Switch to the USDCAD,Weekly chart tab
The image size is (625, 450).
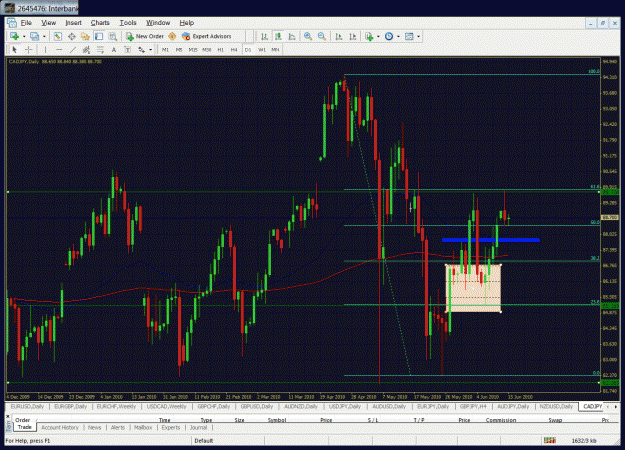click(167, 407)
